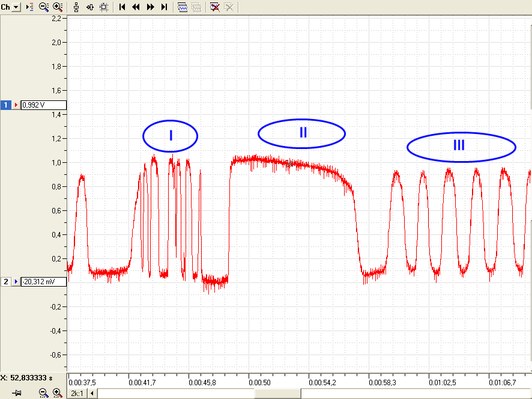Zoom out using the top toolbar magnifier
Screen dimensions: 532x399
(x=43, y=7)
